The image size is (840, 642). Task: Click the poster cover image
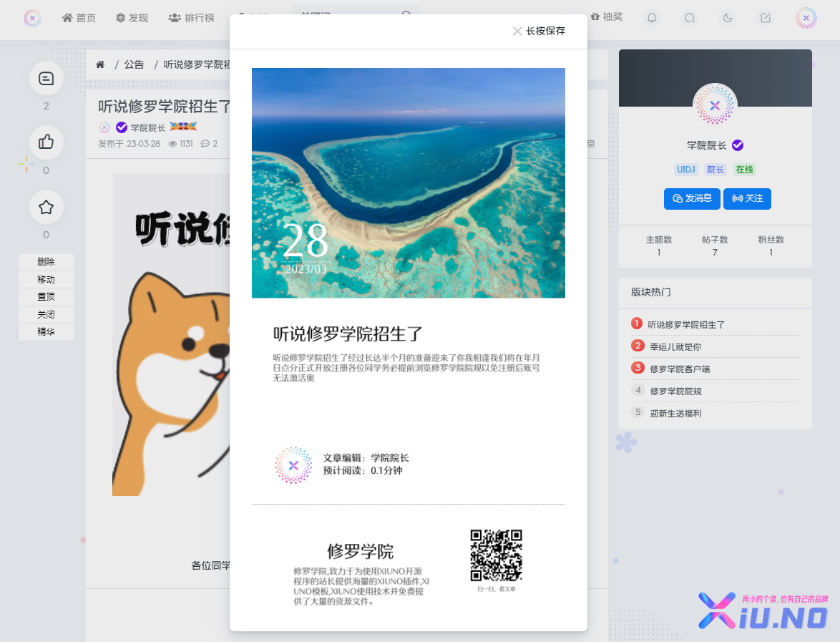click(x=409, y=183)
